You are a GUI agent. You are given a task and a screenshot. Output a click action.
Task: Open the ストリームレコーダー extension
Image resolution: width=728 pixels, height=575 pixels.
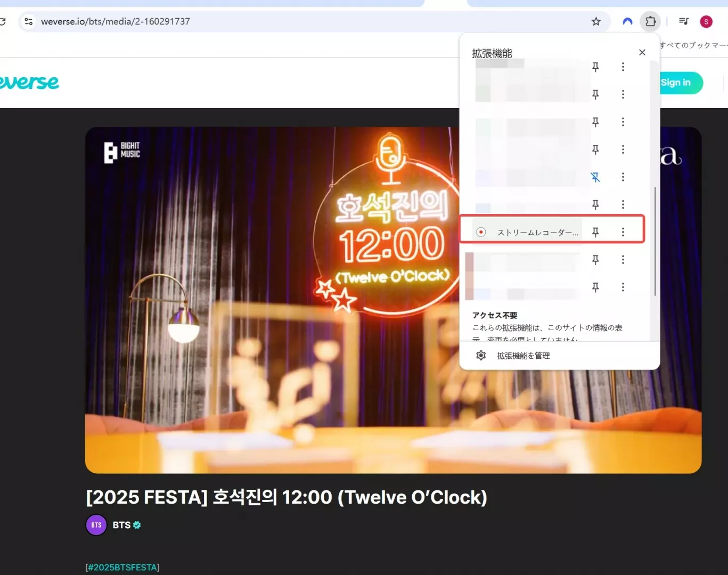click(x=527, y=232)
